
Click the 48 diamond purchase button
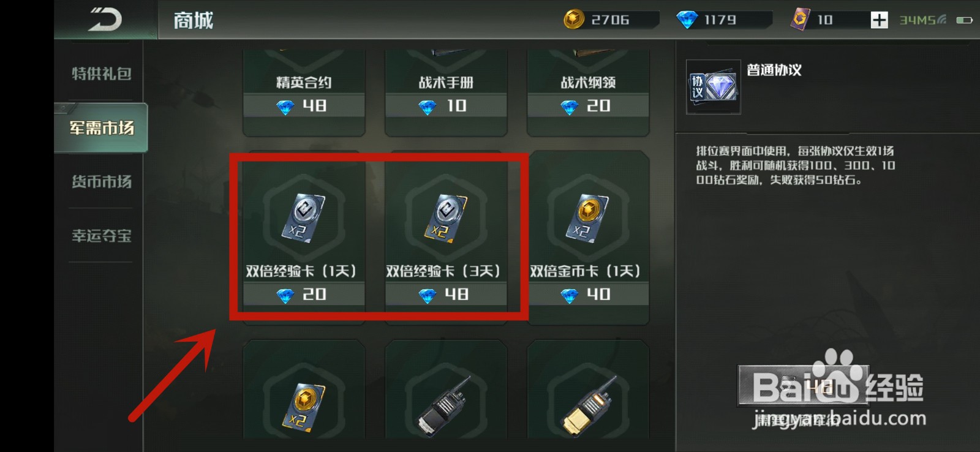coord(802,385)
